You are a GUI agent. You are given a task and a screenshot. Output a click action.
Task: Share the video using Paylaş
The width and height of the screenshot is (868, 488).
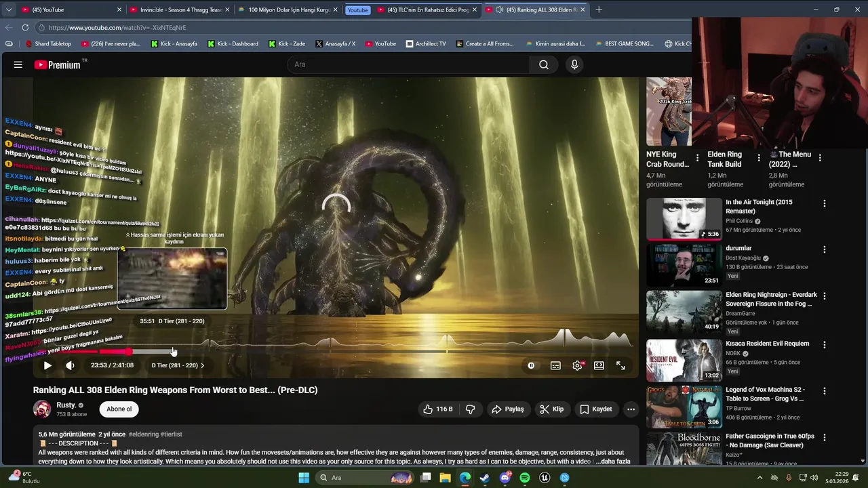coord(508,409)
